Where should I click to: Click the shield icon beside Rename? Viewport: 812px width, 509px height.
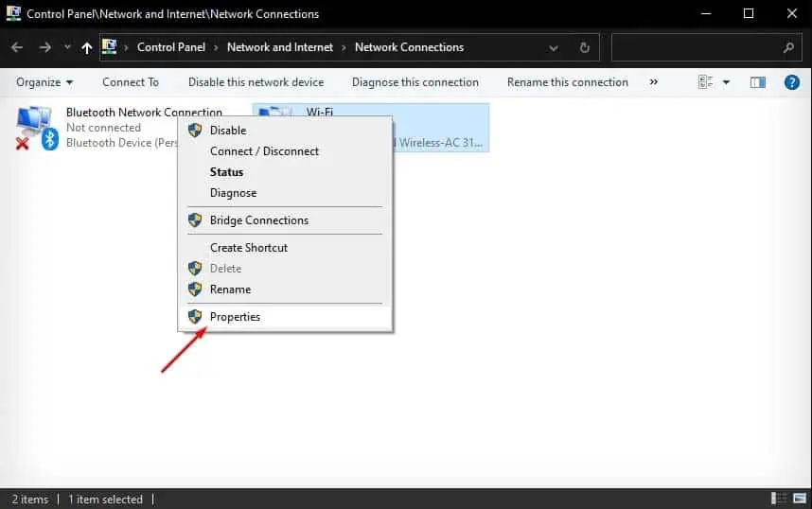pyautogui.click(x=195, y=289)
